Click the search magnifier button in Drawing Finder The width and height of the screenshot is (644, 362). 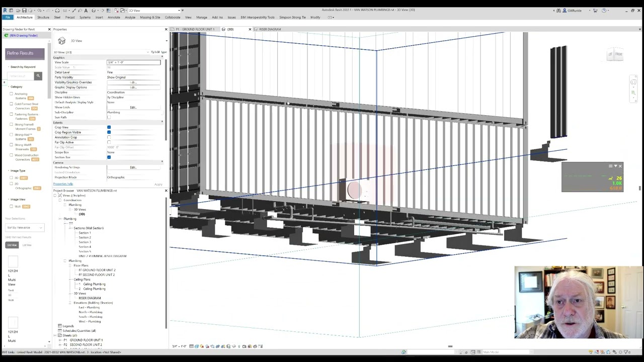(x=38, y=76)
